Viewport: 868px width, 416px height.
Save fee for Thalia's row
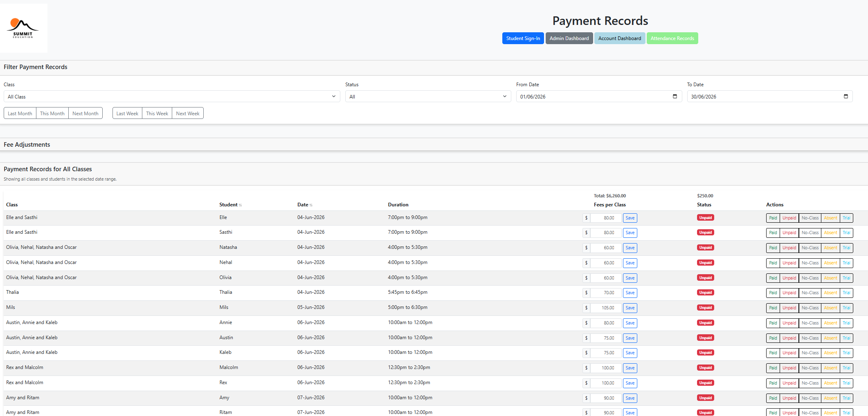pos(630,293)
